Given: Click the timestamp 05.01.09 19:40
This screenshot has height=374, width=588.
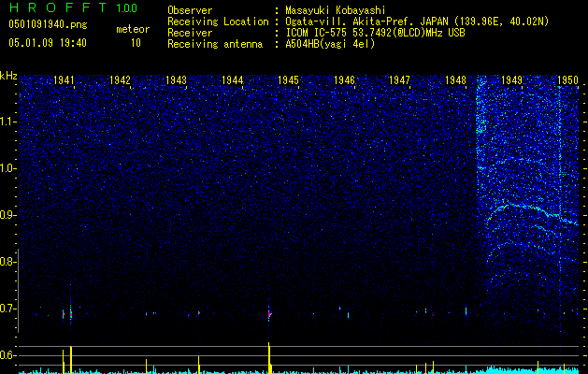Looking at the screenshot, I should 48,43.
